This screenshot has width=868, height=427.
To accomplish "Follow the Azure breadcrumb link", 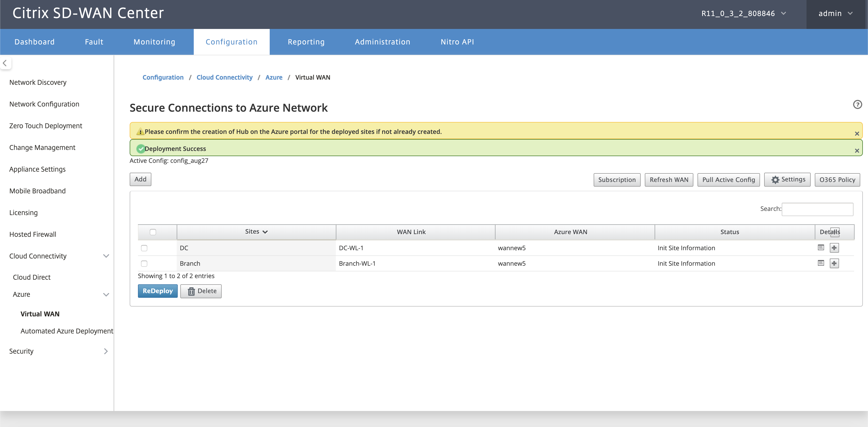I will pos(274,78).
